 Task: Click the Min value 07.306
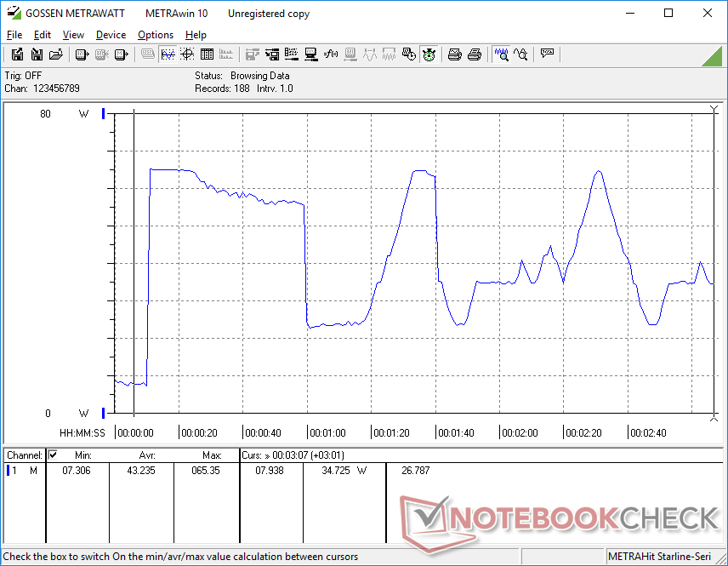(77, 471)
